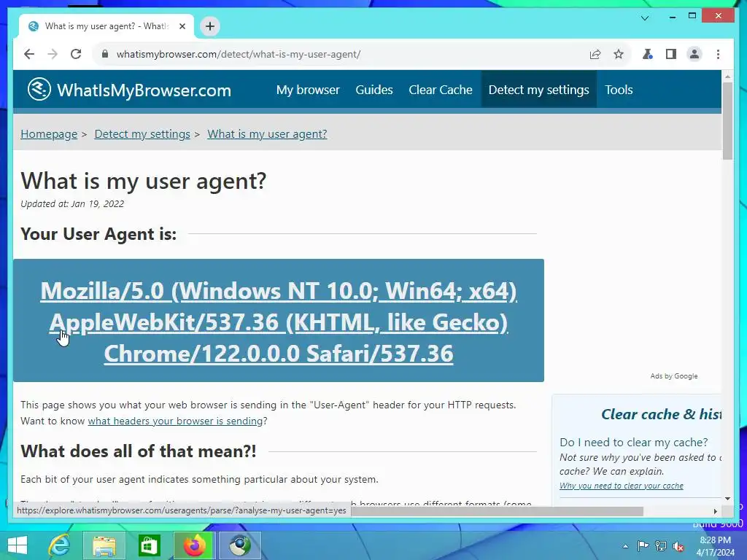Image resolution: width=747 pixels, height=560 pixels.
Task: Bookmark this page with the star icon
Action: (x=619, y=54)
